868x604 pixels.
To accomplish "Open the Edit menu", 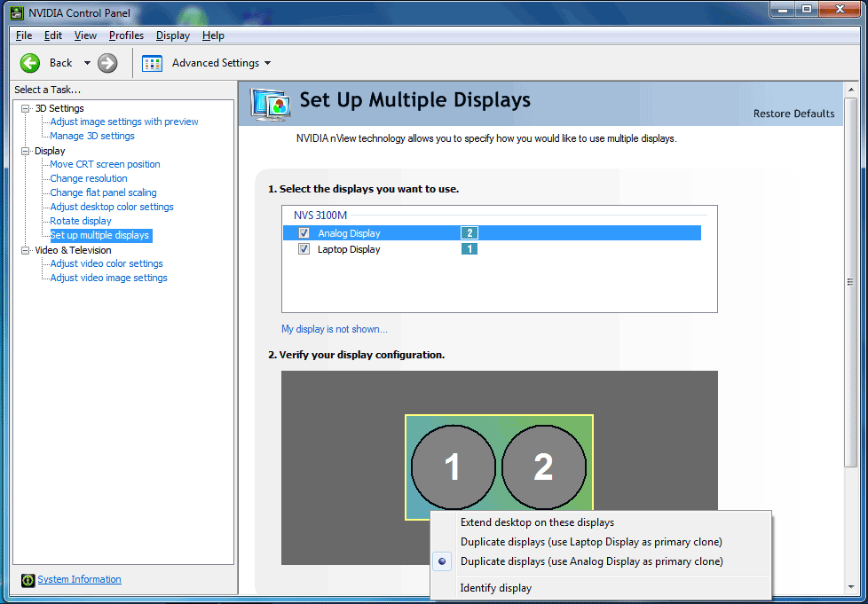I will tap(53, 35).
